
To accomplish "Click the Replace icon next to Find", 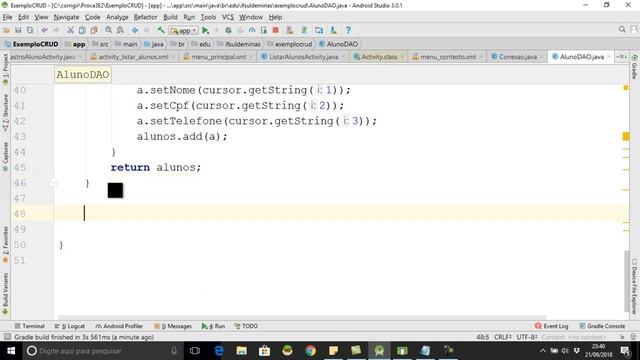I will pyautogui.click(x=120, y=30).
